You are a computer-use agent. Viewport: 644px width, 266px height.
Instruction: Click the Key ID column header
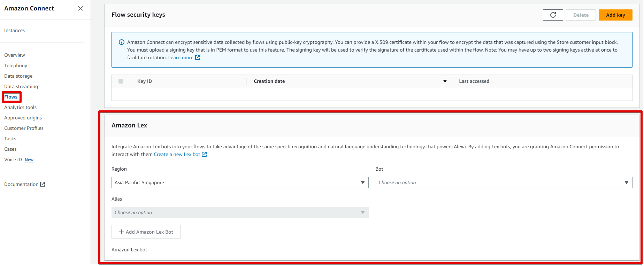pyautogui.click(x=145, y=81)
